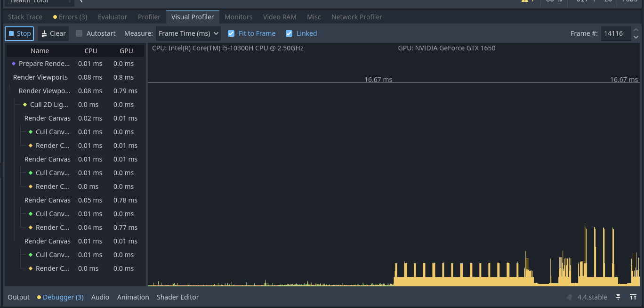Disable the Linked checkbox
Image resolution: width=644 pixels, height=308 pixels.
(x=289, y=33)
